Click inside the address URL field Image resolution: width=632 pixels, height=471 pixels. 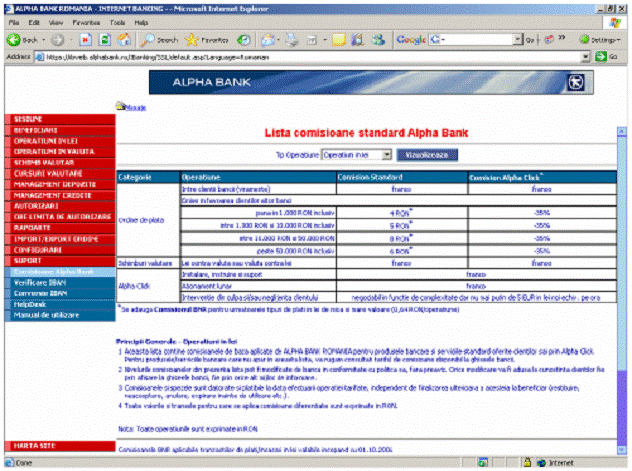[313, 57]
